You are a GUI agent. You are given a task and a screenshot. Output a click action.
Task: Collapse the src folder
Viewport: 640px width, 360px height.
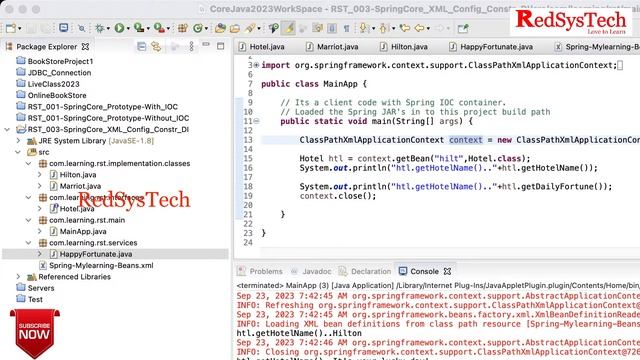coord(18,152)
